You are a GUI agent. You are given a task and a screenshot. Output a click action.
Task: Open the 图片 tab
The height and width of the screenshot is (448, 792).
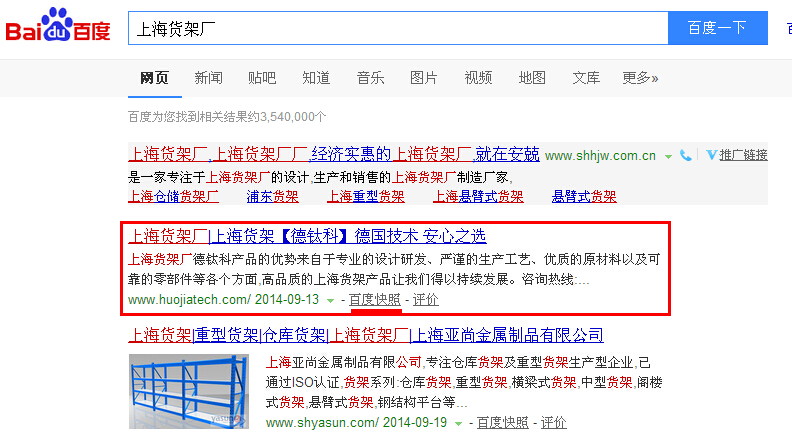tap(423, 78)
